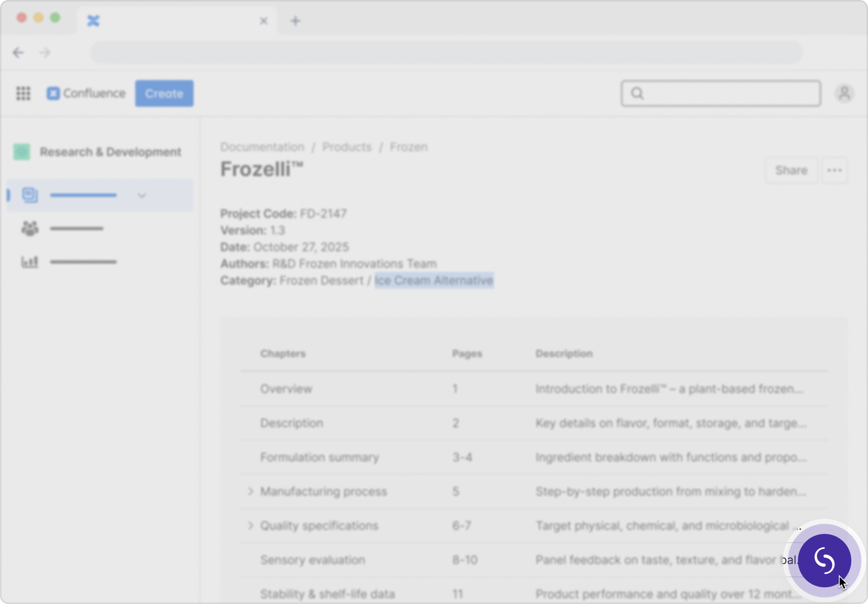Expand the Quality specifications chapter

250,525
